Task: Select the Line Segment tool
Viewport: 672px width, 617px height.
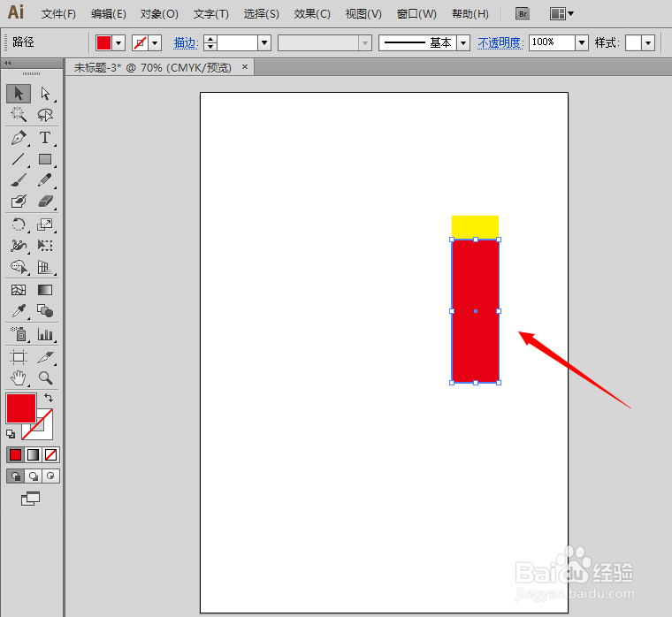Action: coord(19,159)
